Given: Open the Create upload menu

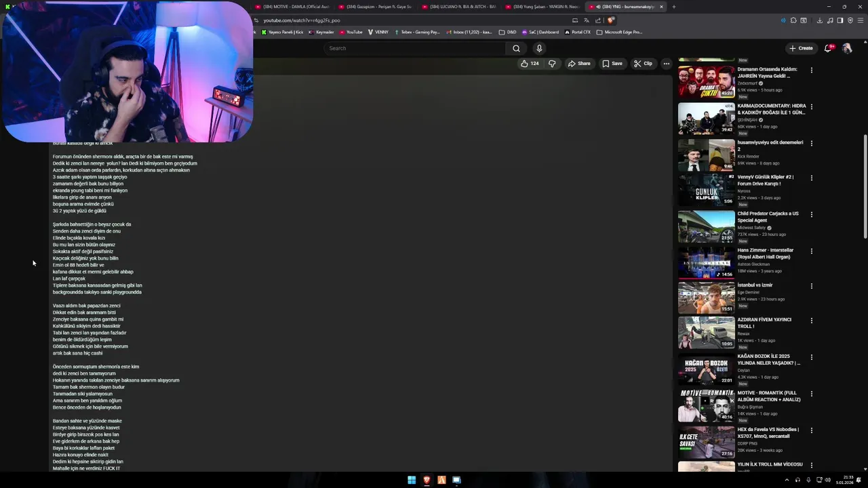Looking at the screenshot, I should (x=801, y=48).
